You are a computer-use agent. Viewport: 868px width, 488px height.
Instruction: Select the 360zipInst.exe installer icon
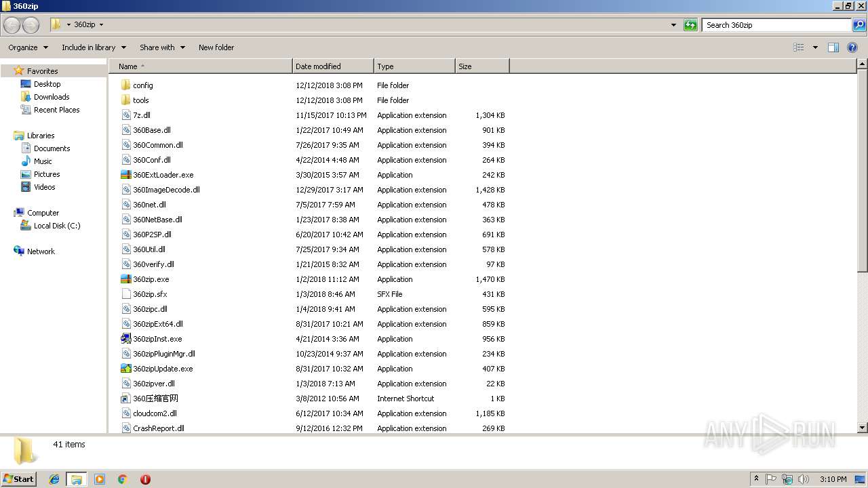click(x=125, y=339)
